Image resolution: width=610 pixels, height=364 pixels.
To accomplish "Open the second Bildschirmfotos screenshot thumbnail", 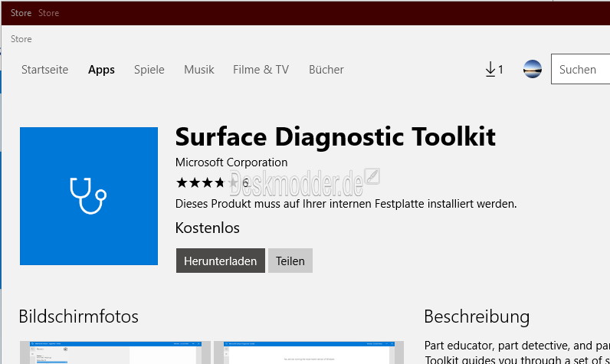I will coord(309,353).
